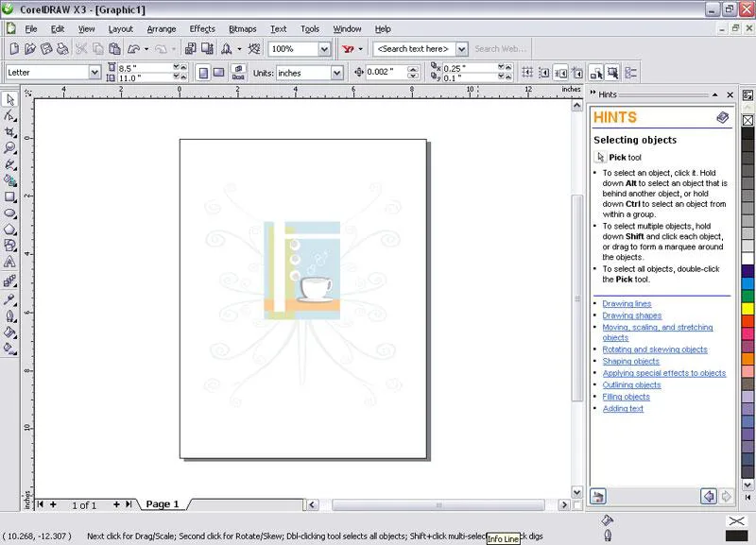
Task: Open the Bitmaps menu
Action: click(243, 28)
